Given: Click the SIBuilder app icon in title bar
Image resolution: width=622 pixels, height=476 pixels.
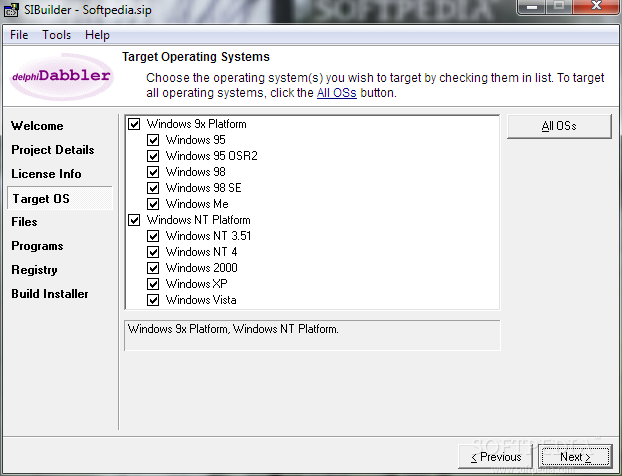Looking at the screenshot, I should click(x=11, y=9).
